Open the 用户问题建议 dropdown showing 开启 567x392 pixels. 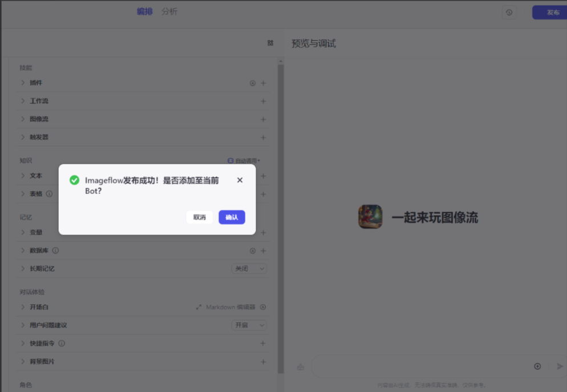click(x=249, y=325)
